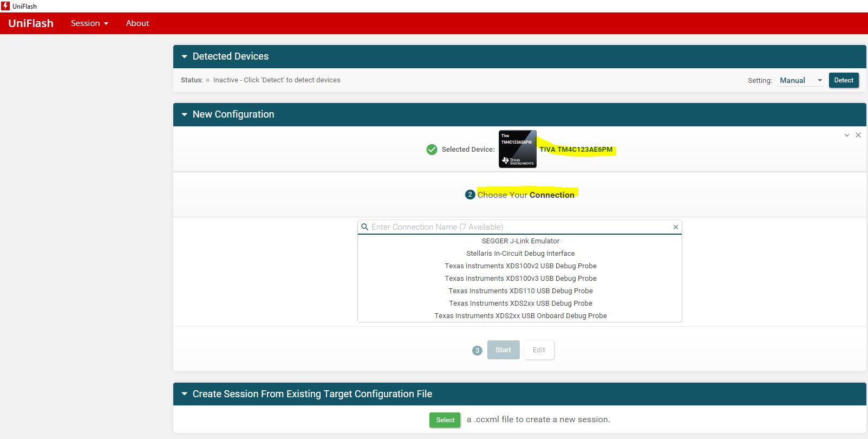Image resolution: width=868 pixels, height=439 pixels.
Task: Click the green checkmark selected device icon
Action: coord(432,150)
